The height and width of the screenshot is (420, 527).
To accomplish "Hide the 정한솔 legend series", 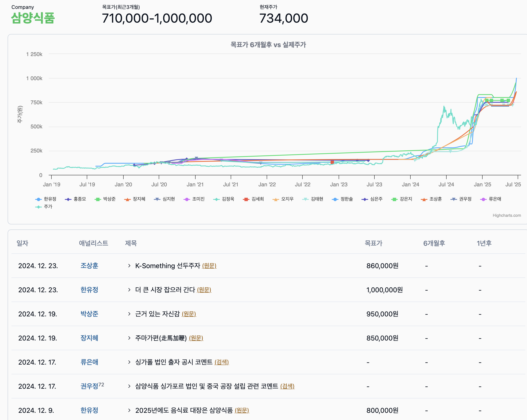I will tap(343, 199).
